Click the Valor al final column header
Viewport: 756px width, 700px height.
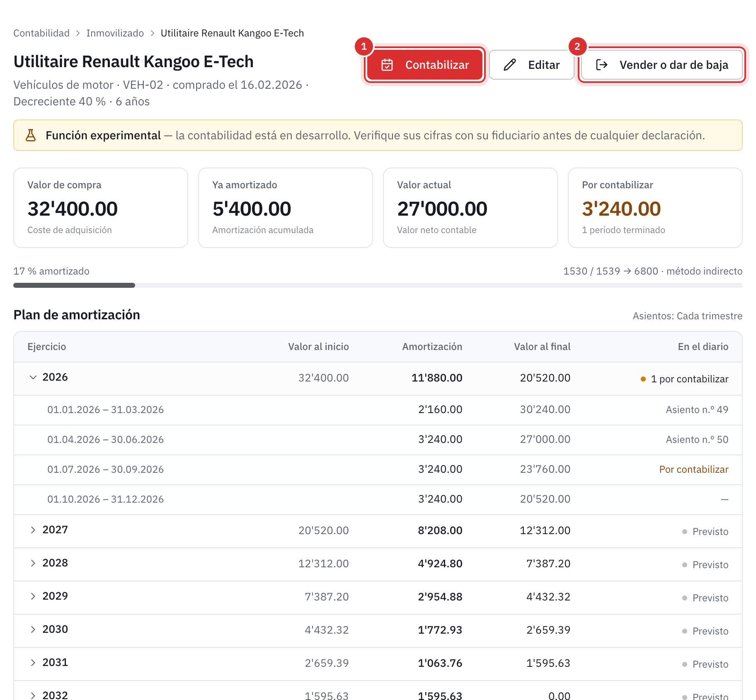pyautogui.click(x=542, y=347)
